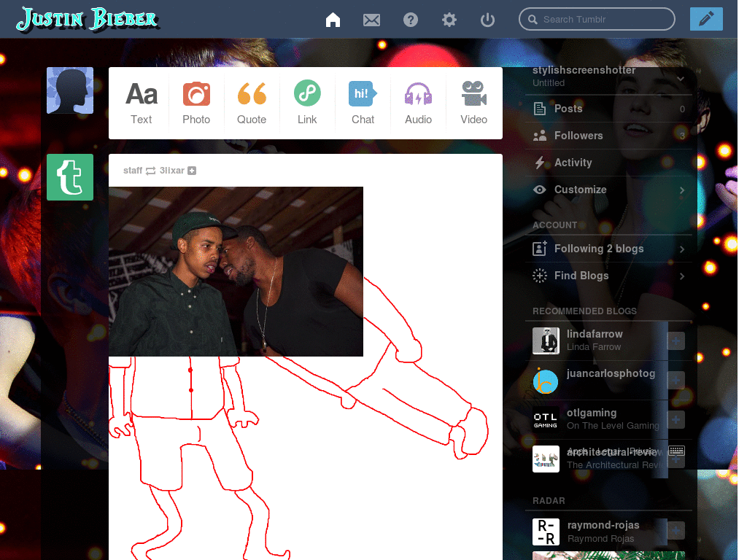Click the pencil compose post button
The image size is (747, 560).
click(x=705, y=19)
